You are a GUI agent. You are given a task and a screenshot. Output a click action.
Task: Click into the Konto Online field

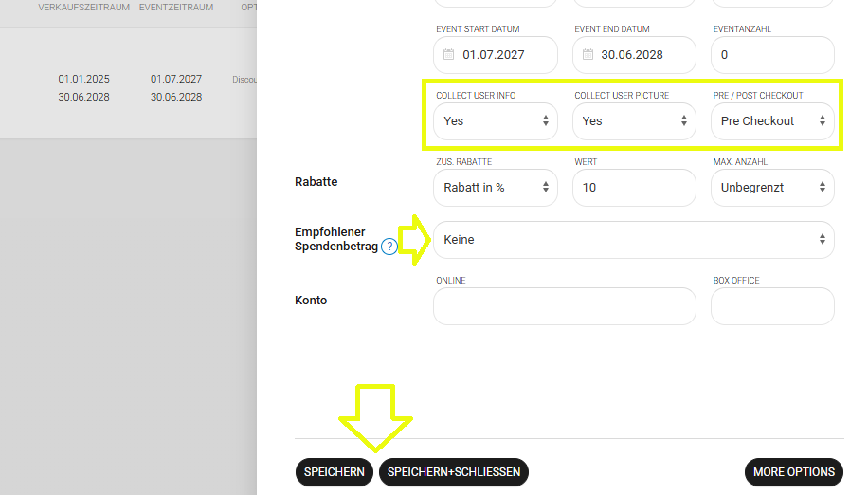pos(564,306)
